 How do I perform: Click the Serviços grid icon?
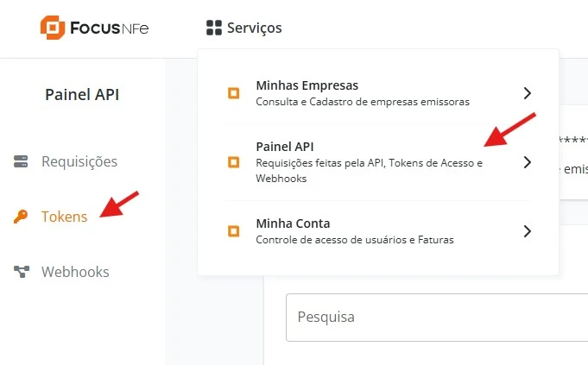[214, 28]
